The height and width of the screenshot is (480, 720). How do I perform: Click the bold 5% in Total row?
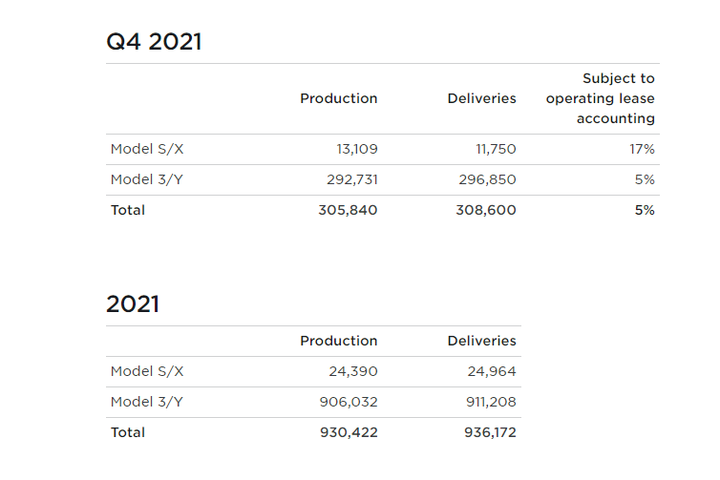645,210
